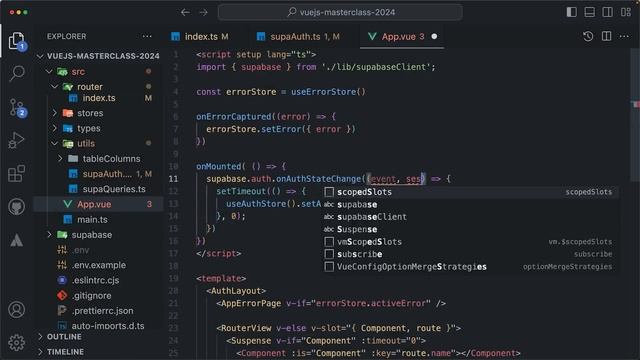
Task: Click the triangle-shaped extension icon in the activity bar
Action: click(x=16, y=240)
